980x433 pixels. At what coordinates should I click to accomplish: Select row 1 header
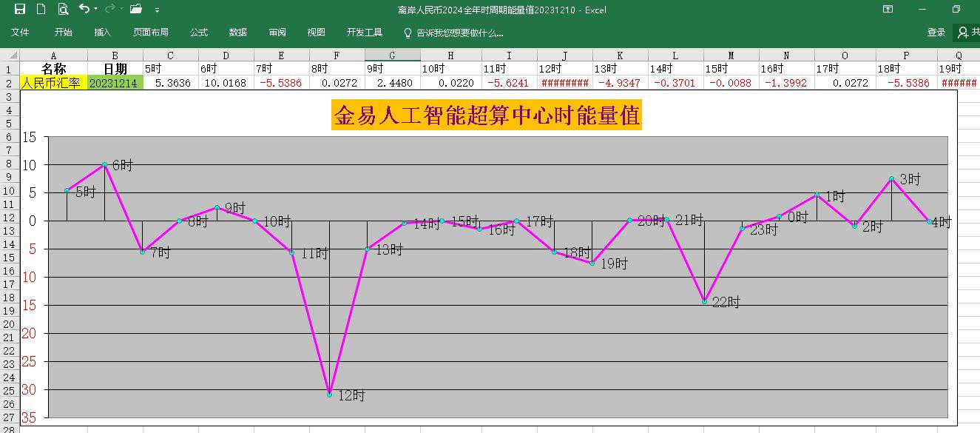[x=9, y=69]
